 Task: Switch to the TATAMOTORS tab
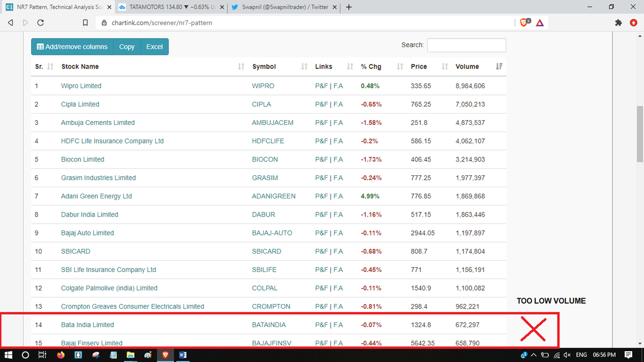tap(161, 8)
